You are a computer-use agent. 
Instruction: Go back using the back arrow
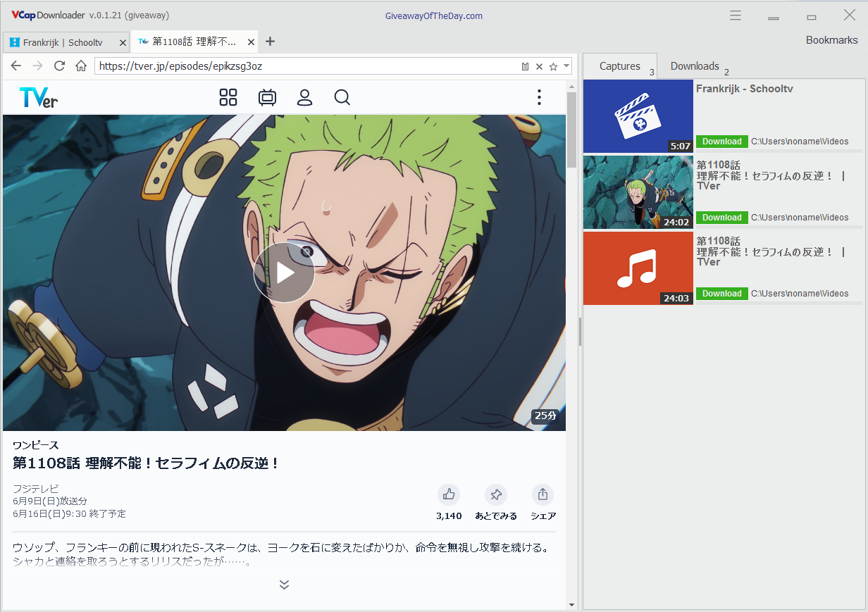[x=16, y=66]
